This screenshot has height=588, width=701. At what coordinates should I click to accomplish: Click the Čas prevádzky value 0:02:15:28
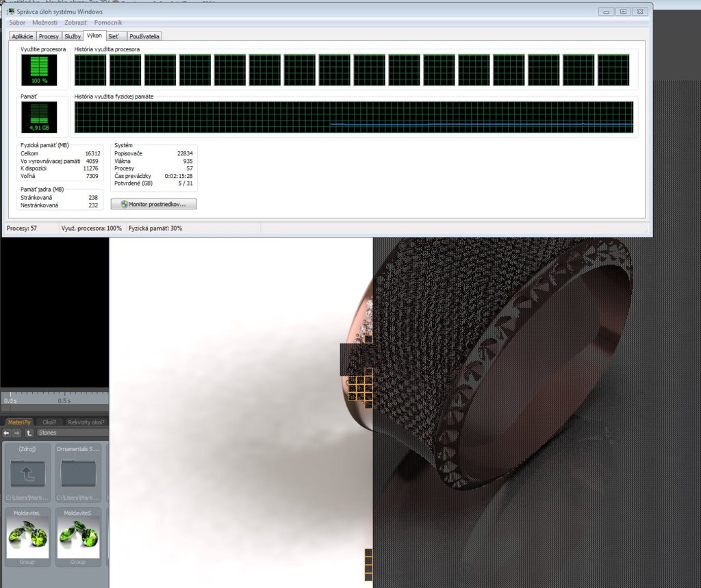point(179,176)
